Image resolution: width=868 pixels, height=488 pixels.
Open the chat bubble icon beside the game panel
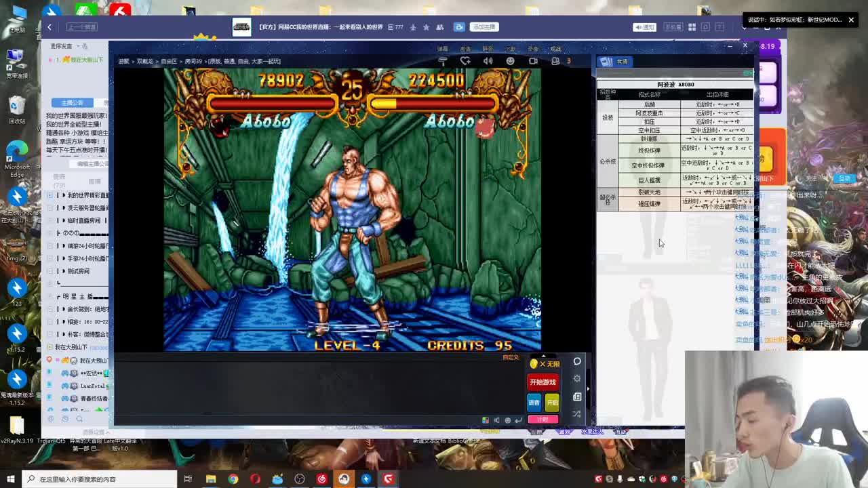point(577,361)
